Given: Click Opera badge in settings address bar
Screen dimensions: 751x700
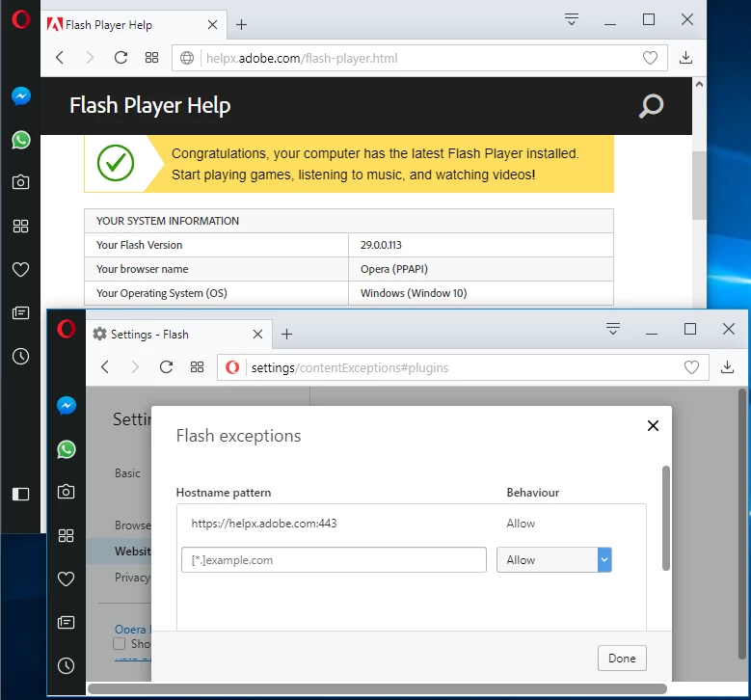Looking at the screenshot, I should click(x=232, y=367).
